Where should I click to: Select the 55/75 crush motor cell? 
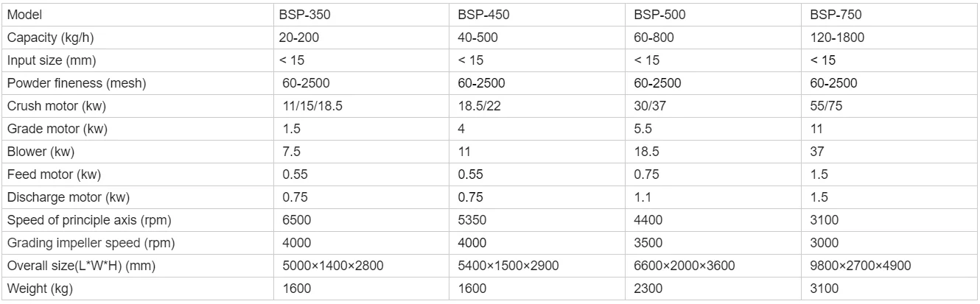826,106
